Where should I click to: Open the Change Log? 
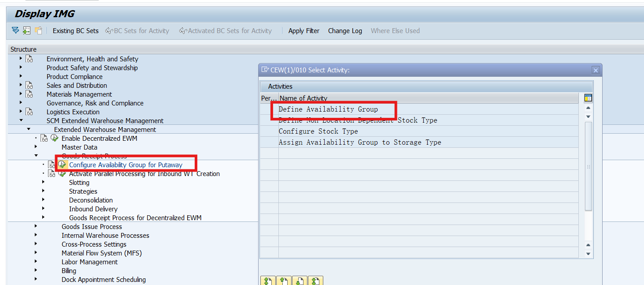tap(345, 30)
